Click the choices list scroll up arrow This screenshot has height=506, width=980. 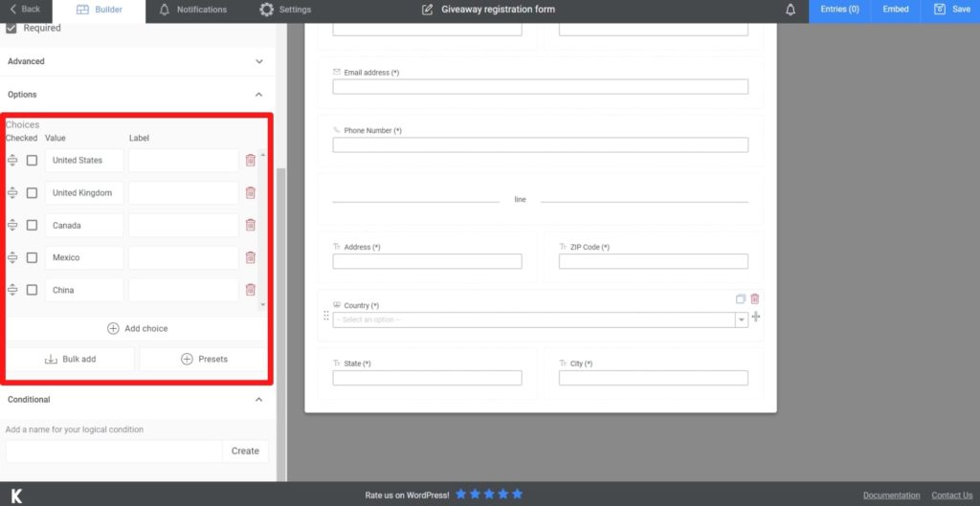click(262, 154)
